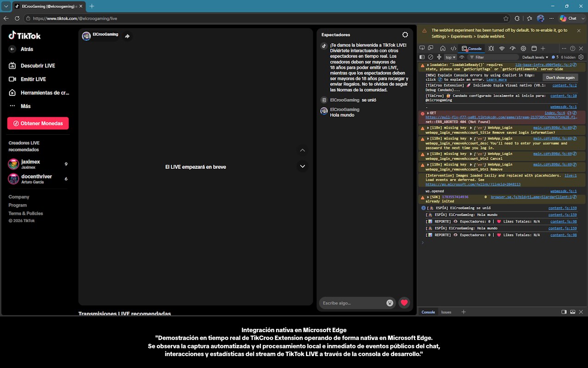The height and width of the screenshot is (368, 588).
Task: Open the content.js:10 source link
Action: (564, 96)
